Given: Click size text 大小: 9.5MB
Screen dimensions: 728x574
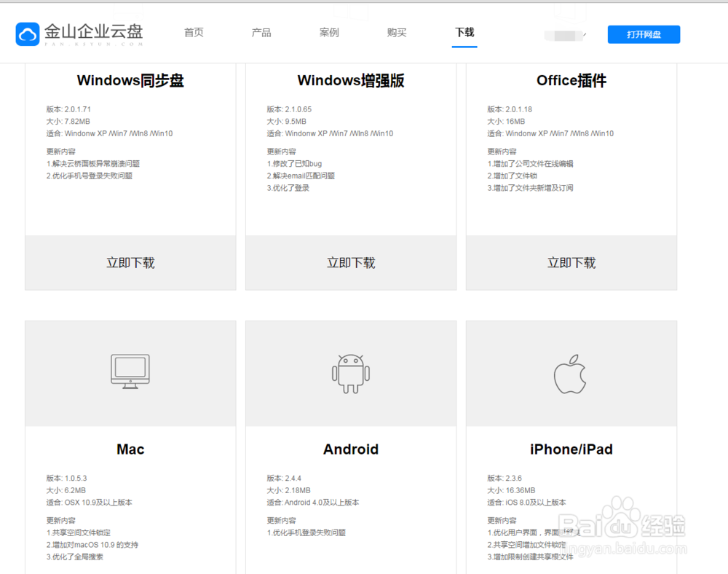Looking at the screenshot, I should [x=286, y=121].
